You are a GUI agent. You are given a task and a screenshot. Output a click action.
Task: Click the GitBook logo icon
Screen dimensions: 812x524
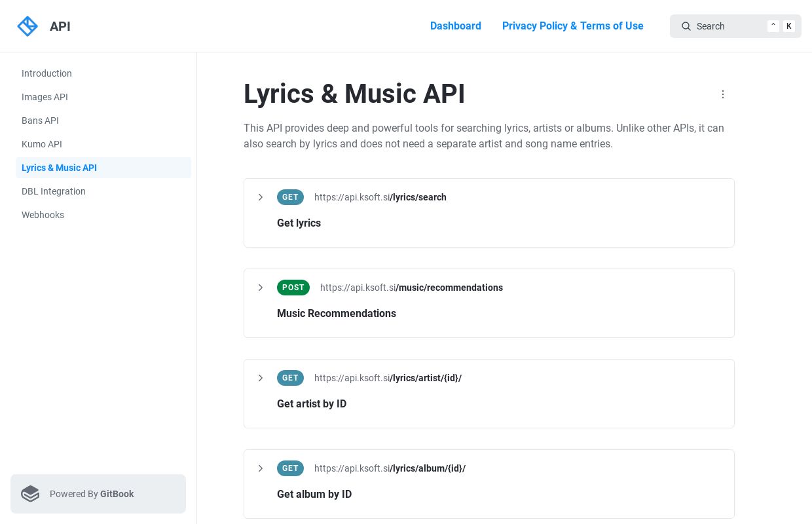[30, 494]
